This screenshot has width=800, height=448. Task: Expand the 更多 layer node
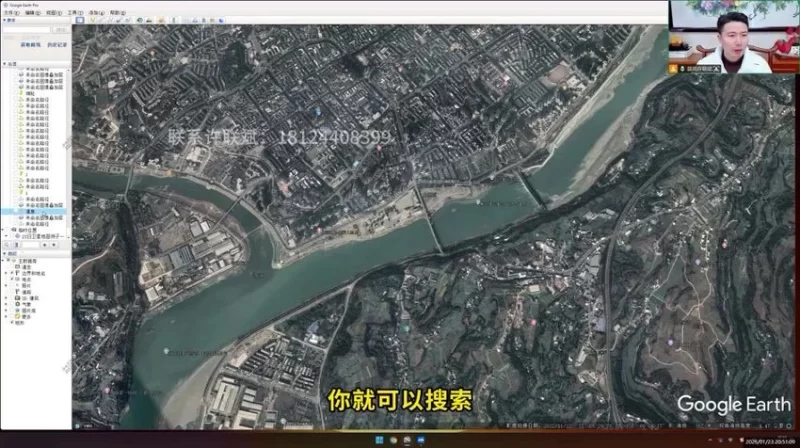pyautogui.click(x=6, y=316)
